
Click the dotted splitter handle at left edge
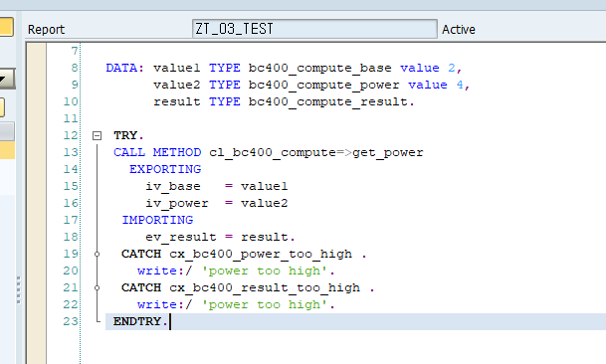18,289
